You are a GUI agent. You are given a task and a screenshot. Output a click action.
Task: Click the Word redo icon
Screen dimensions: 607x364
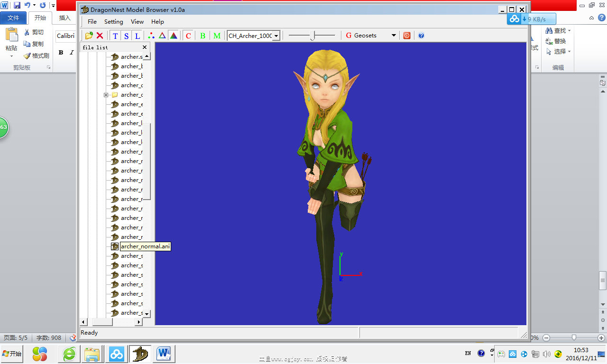pos(43,5)
